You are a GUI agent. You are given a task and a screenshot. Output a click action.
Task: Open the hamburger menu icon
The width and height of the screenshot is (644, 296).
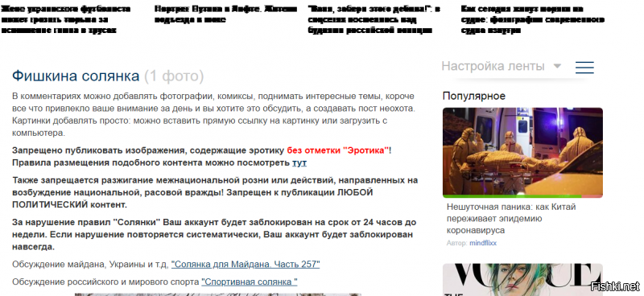point(584,68)
